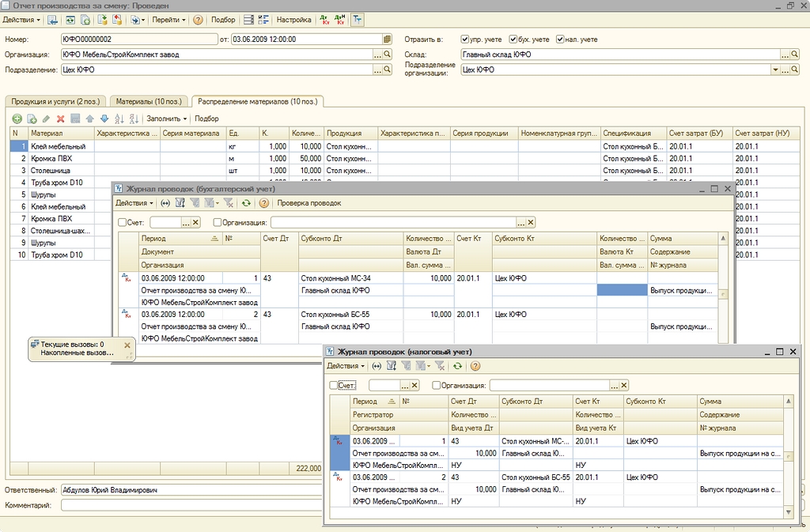Image resolution: width=810 pixels, height=532 pixels.
Task: Click the green refresh icon in бухгалтерский учет journal
Action: [246, 203]
